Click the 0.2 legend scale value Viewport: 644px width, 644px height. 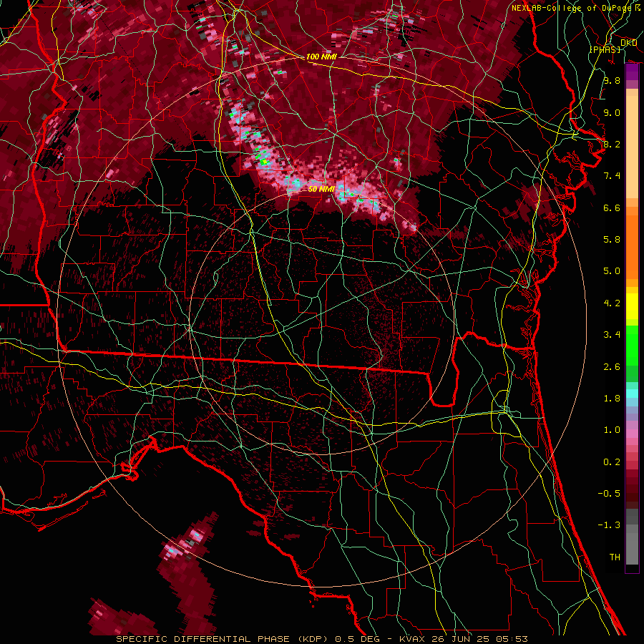(612, 462)
